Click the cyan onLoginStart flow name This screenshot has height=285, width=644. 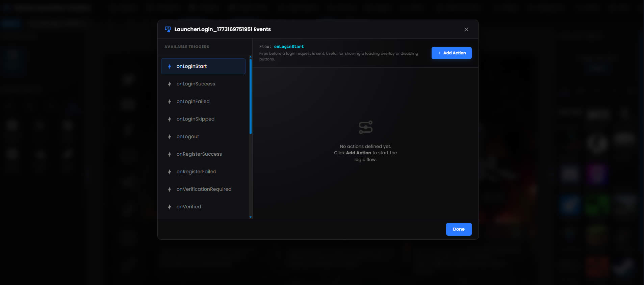289,47
